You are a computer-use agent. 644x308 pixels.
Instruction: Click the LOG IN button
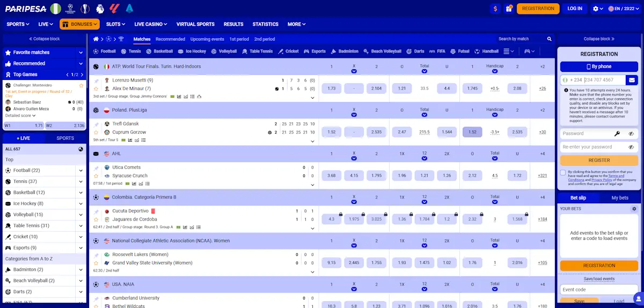[575, 9]
